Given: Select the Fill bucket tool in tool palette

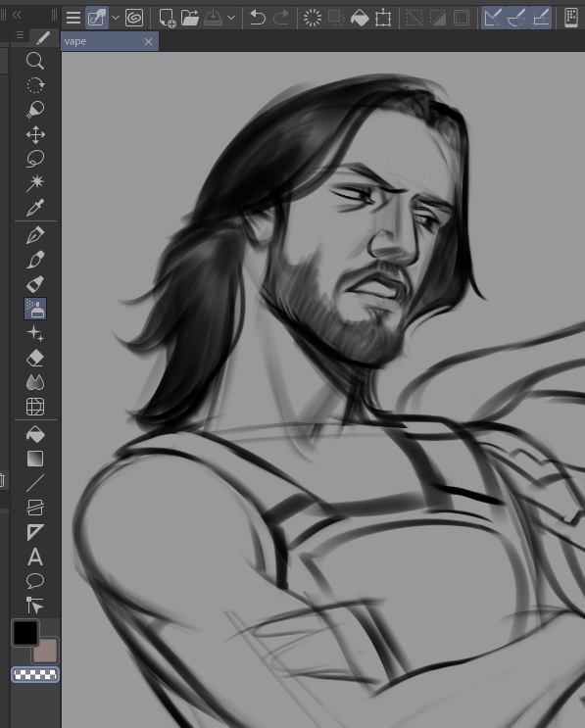Looking at the screenshot, I should [x=35, y=435].
